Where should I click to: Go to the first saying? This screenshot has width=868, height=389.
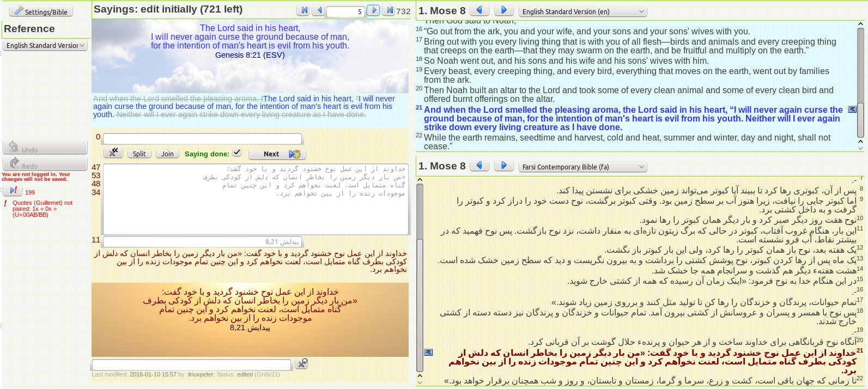[304, 11]
